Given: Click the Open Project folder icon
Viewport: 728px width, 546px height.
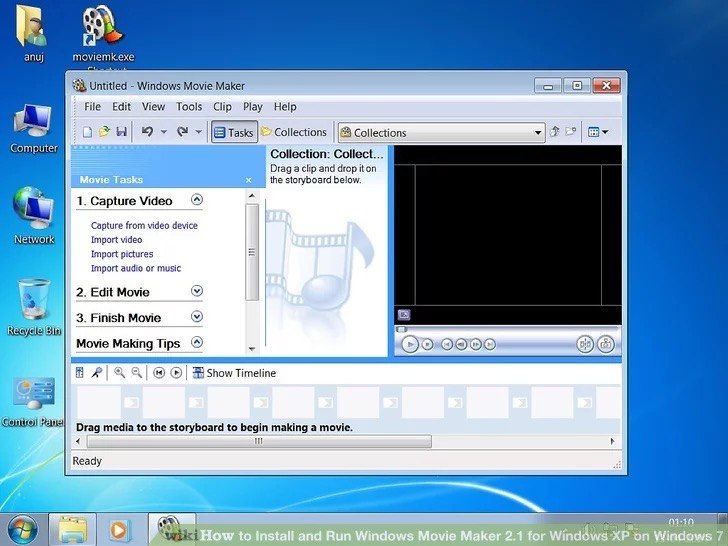Looking at the screenshot, I should pos(104,132).
